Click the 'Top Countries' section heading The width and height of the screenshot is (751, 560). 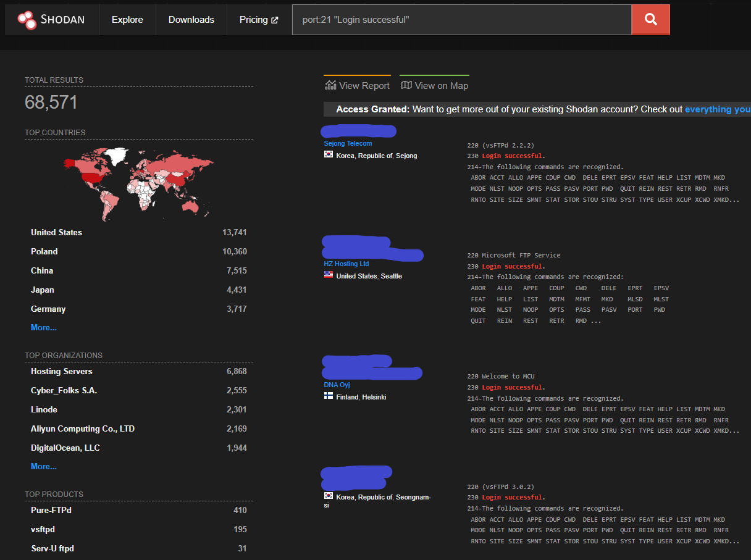[x=55, y=132]
